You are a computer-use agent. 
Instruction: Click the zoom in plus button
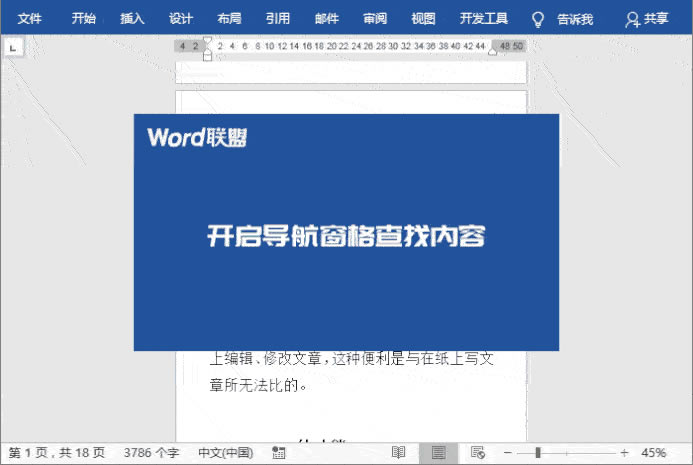(624, 453)
